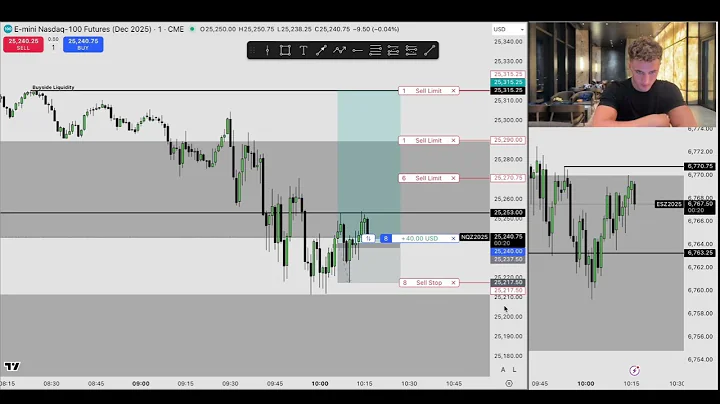This screenshot has height=404, width=720.
Task: Reverse position using the arrows icon
Action: click(x=368, y=238)
